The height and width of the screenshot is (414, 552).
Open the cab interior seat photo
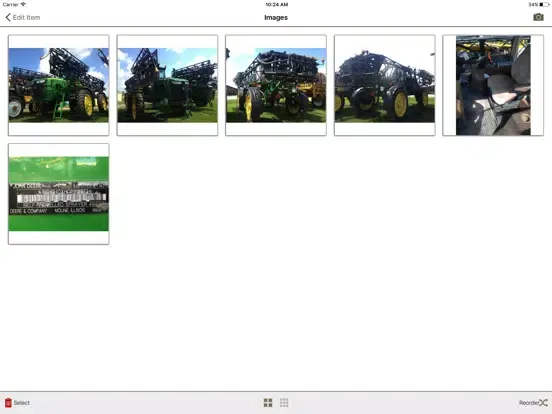[x=493, y=85]
